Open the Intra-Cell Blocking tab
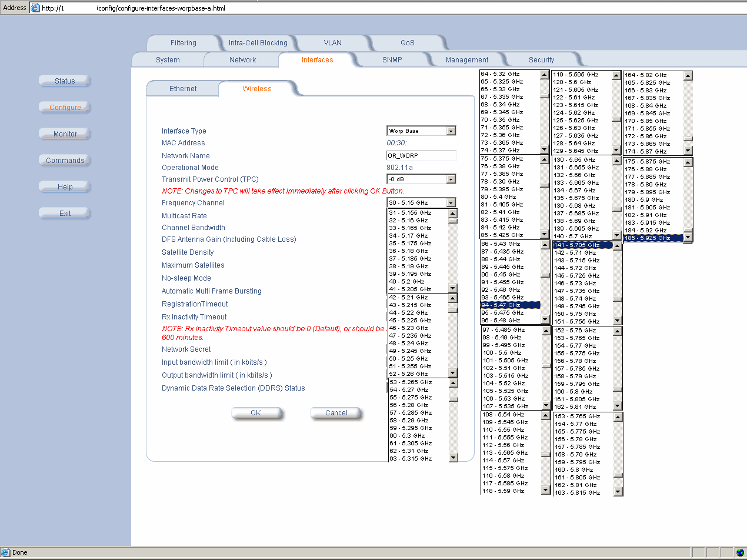747x560 pixels. click(x=258, y=43)
